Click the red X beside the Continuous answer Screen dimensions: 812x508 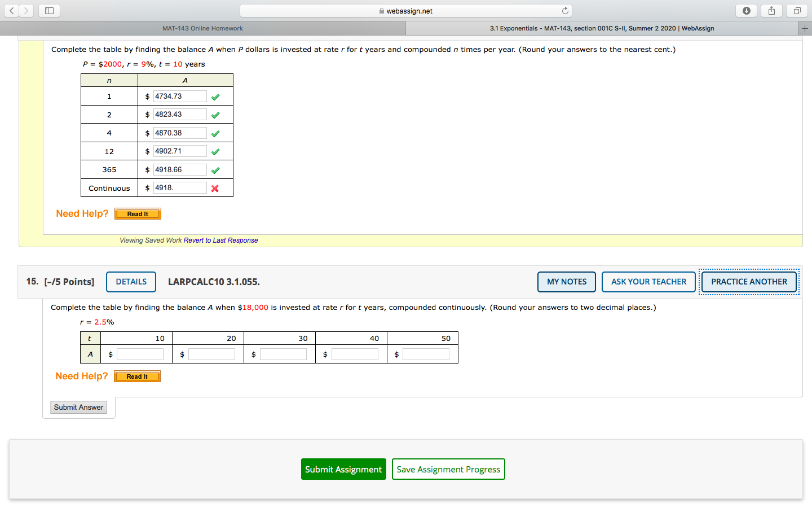click(x=215, y=187)
